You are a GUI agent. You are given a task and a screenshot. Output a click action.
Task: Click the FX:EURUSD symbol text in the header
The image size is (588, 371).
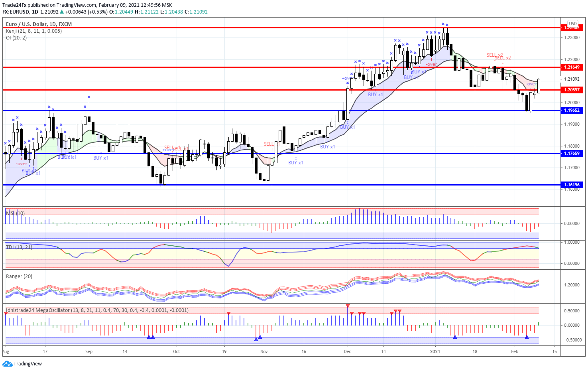(x=16, y=12)
